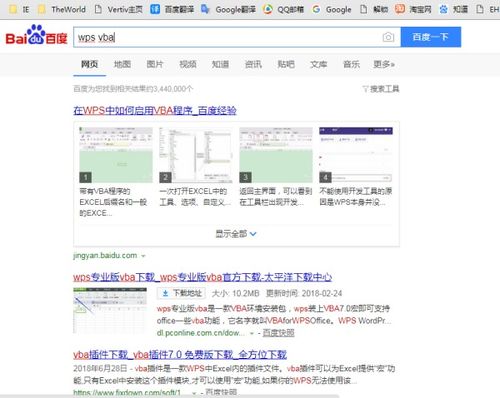Select the 网页 tab
Screen dimensions: 500x398
pyautogui.click(x=89, y=64)
